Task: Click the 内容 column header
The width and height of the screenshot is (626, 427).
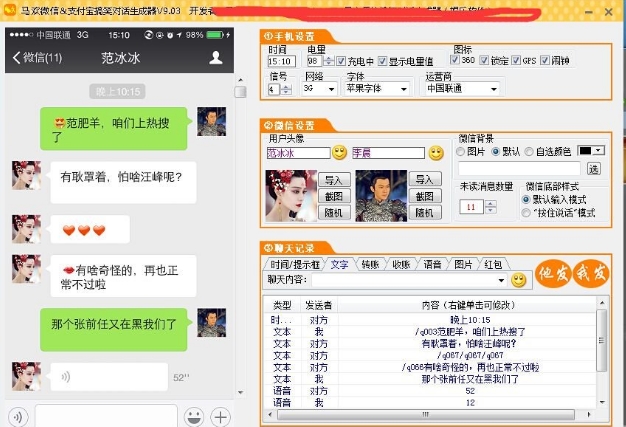Action: pyautogui.click(x=467, y=305)
